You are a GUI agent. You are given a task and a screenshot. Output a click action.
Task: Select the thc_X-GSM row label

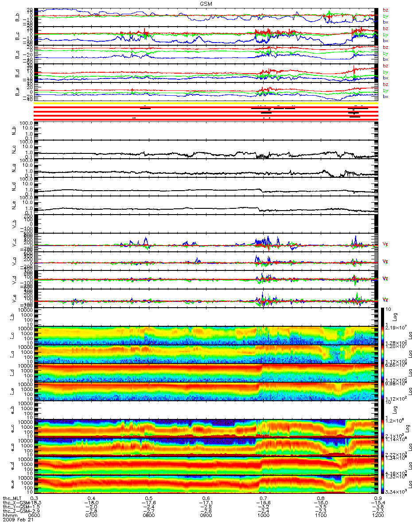[15, 503]
